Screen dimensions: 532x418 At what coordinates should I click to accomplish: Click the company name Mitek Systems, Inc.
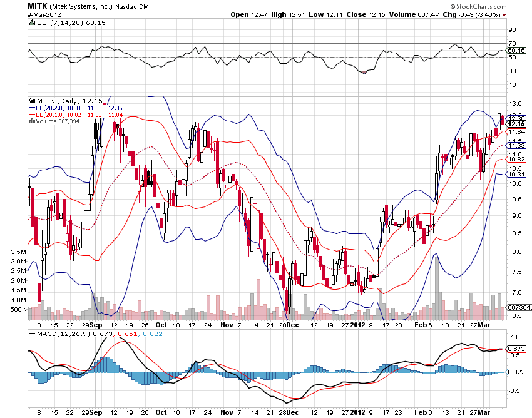point(81,6)
